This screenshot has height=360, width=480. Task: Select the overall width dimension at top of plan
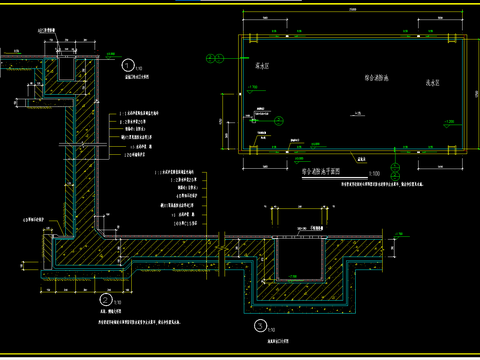point(353,11)
